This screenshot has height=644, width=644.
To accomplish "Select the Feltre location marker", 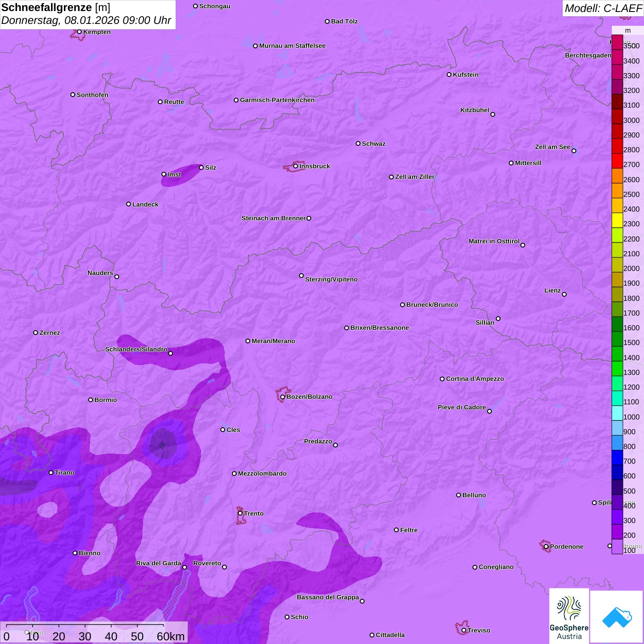I will (x=396, y=530).
